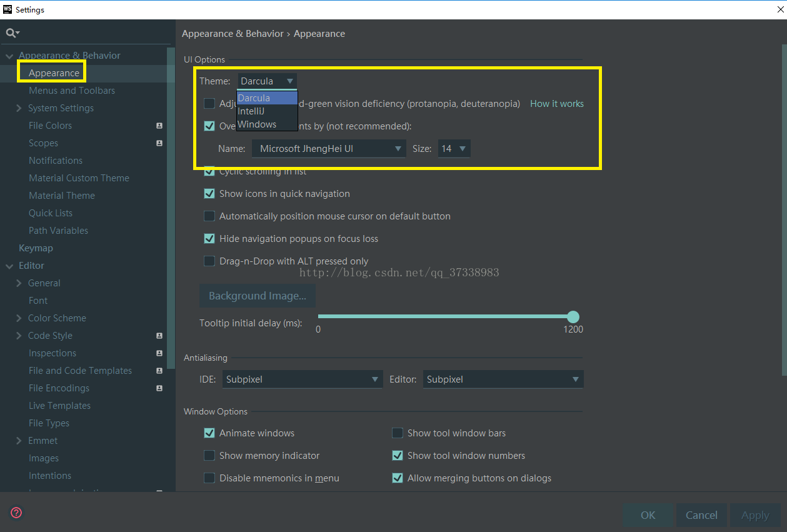Open Path Variables settings
Screen dimensions: 787x532
tap(58, 231)
